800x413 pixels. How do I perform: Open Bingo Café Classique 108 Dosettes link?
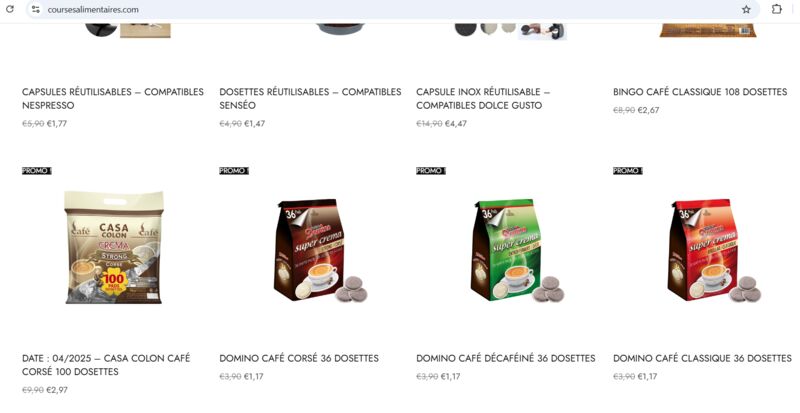click(700, 92)
